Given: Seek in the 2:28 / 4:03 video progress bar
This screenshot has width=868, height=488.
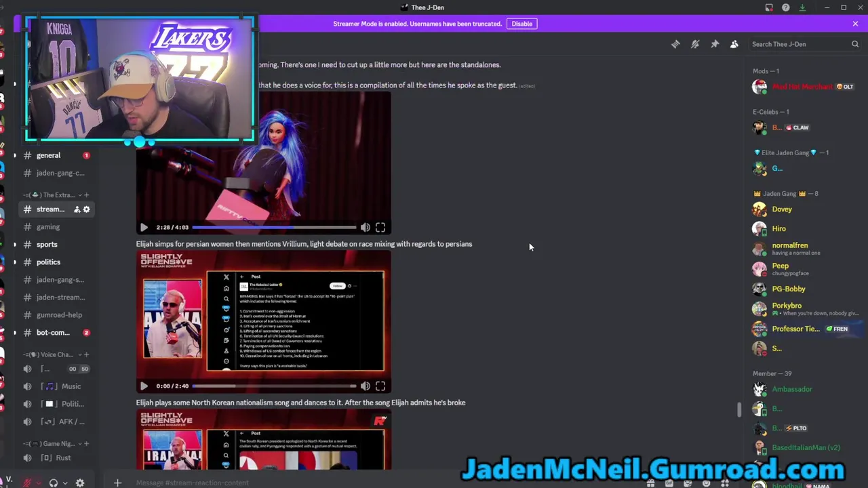Looking at the screenshot, I should [x=274, y=228].
